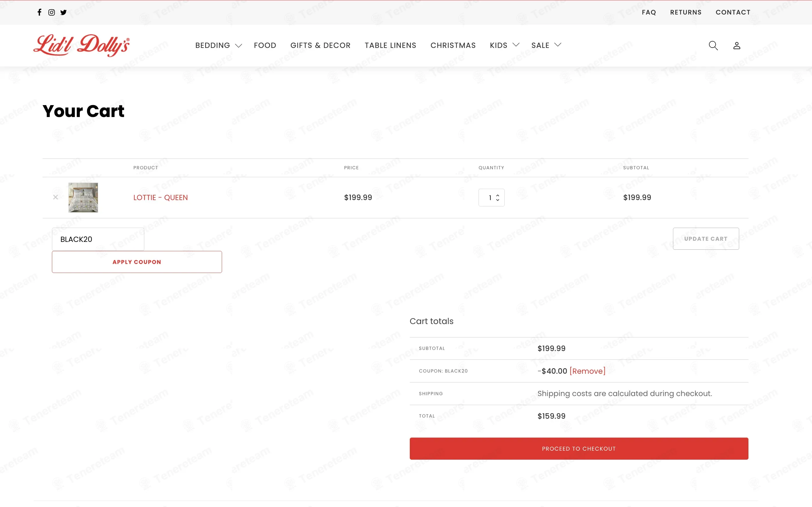Click Proceed to Checkout
The height and width of the screenshot is (507, 812).
click(578, 448)
